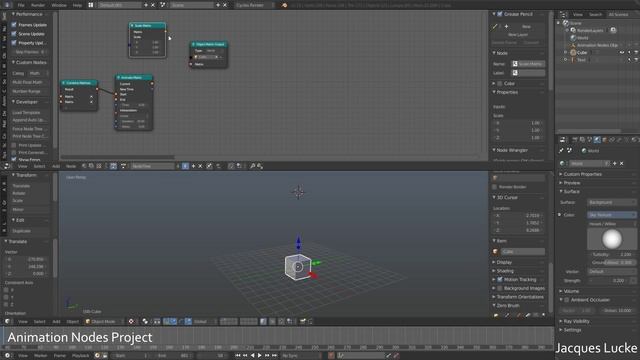The width and height of the screenshot is (640, 360).
Task: Click the grease pencil draw icon
Action: 495,27
